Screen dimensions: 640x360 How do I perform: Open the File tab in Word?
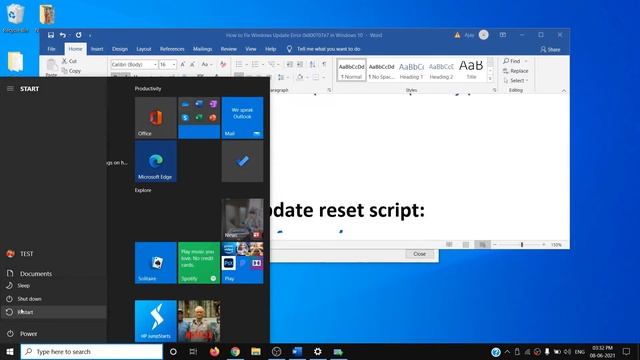pos(51,49)
